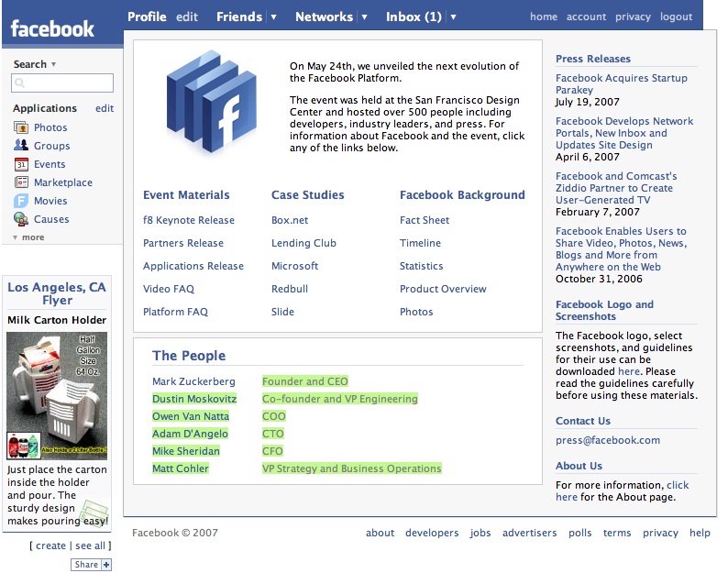Open Dustin Moskovitz link

194,399
